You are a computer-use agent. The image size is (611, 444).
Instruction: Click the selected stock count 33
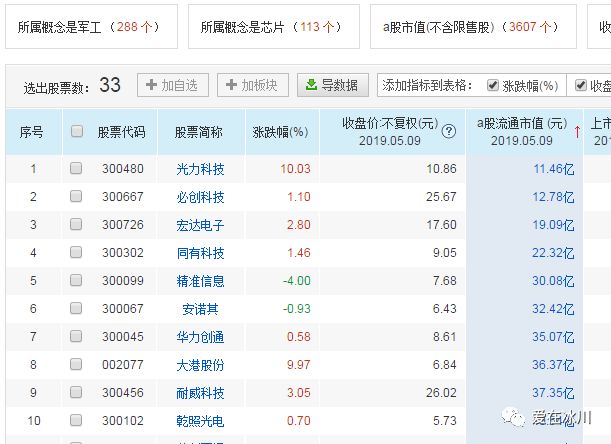(x=109, y=85)
